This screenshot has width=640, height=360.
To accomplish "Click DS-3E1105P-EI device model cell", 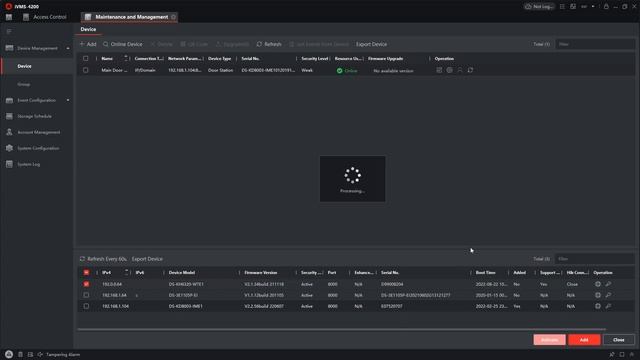I will (183, 295).
